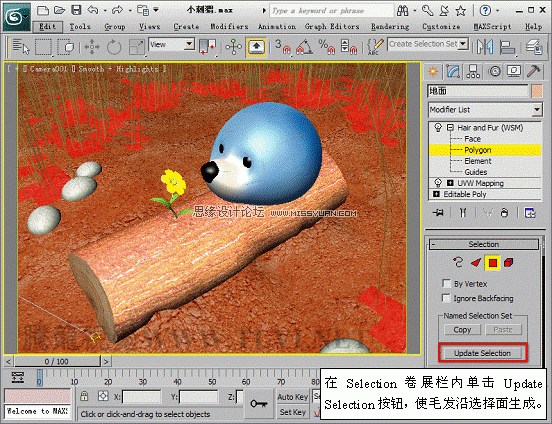
Task: Select by Name tool
Action: 21,46
